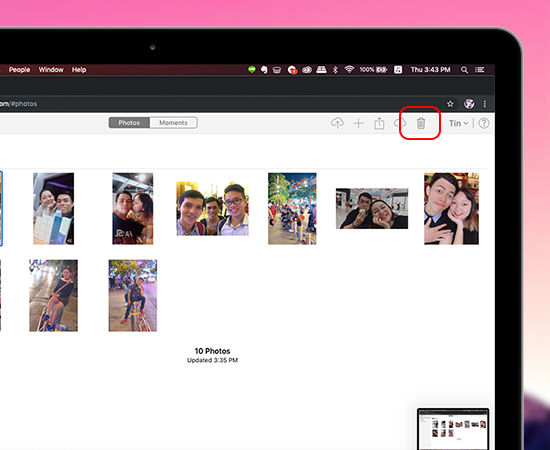The image size is (550, 450).
Task: Open the People menu
Action: pos(19,69)
